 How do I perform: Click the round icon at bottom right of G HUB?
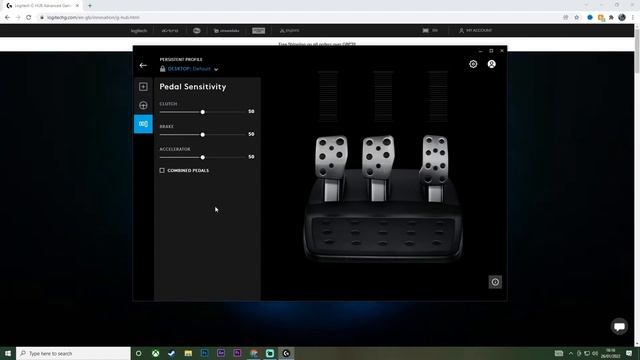click(495, 282)
